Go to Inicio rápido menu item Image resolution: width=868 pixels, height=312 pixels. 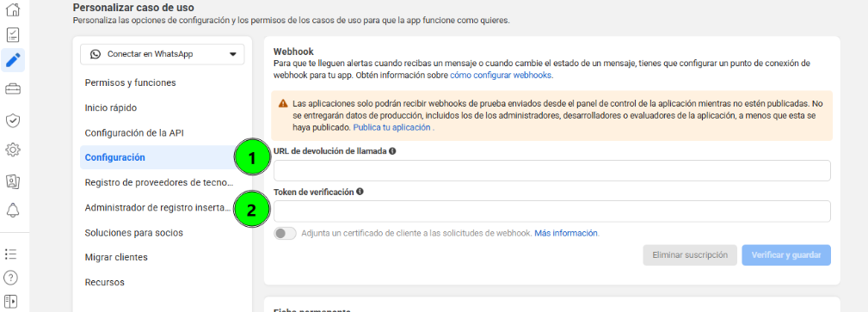pyautogui.click(x=111, y=108)
